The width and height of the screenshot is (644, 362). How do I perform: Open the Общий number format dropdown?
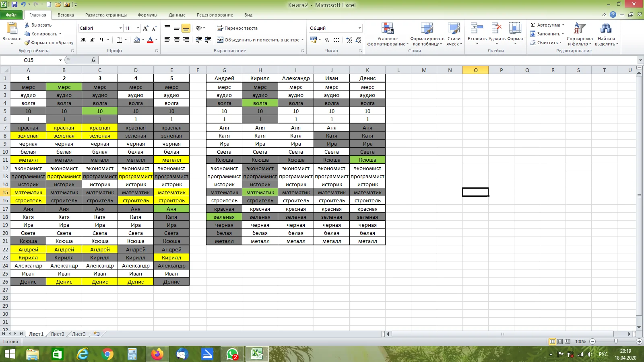point(359,28)
